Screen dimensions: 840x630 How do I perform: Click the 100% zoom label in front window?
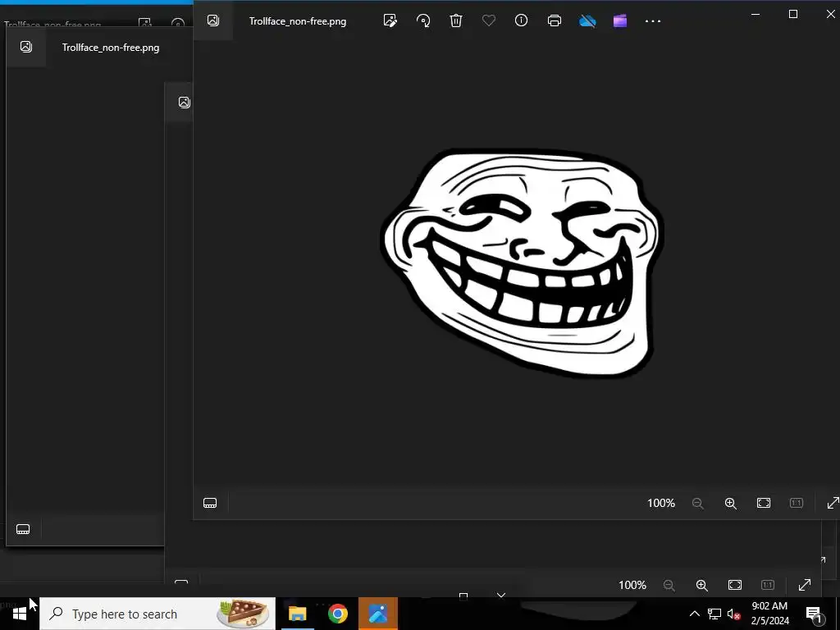coord(661,503)
